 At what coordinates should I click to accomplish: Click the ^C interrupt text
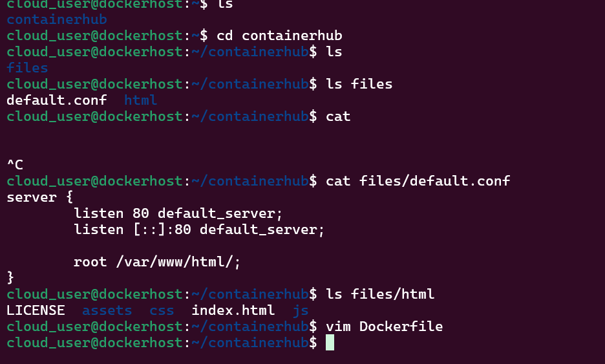point(15,165)
